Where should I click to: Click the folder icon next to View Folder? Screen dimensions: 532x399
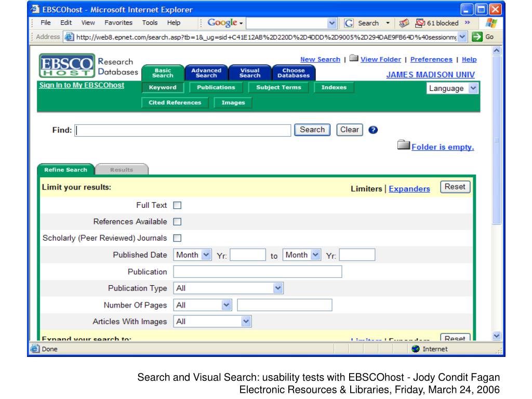354,58
